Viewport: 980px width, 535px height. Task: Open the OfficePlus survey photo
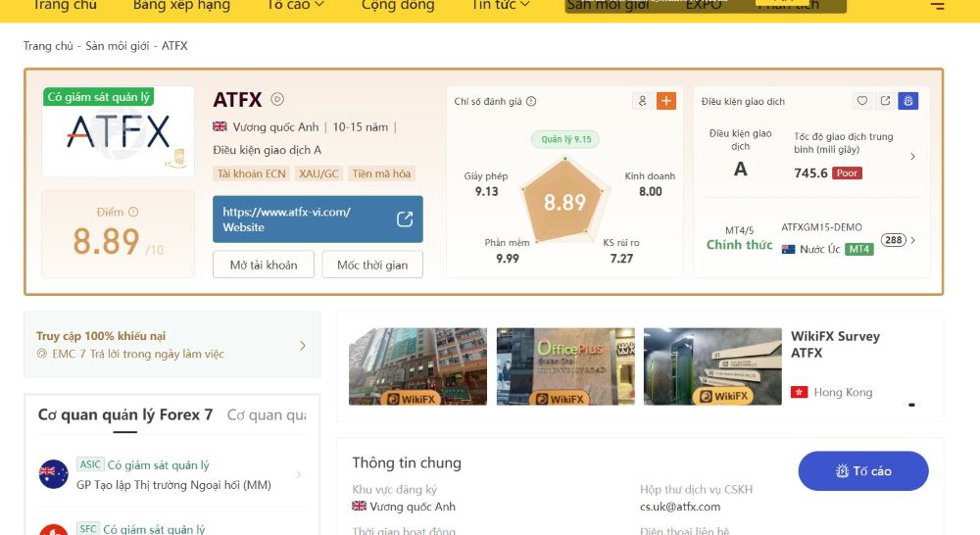pyautogui.click(x=565, y=366)
